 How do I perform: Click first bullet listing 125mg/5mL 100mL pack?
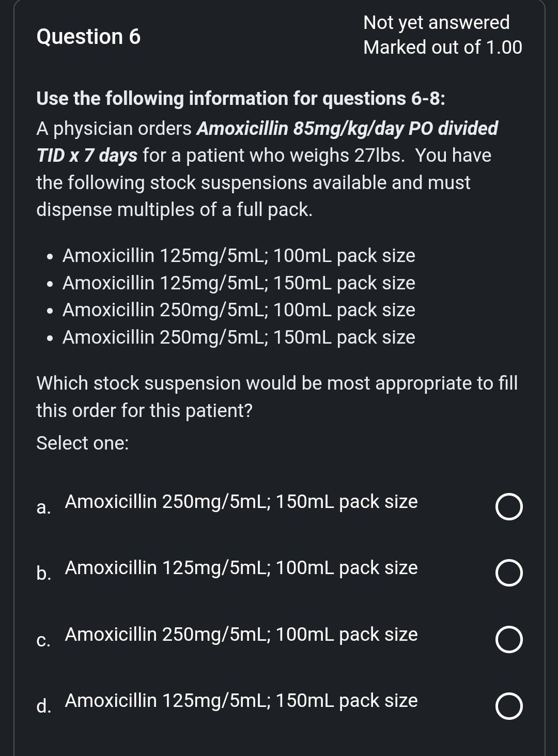239,255
